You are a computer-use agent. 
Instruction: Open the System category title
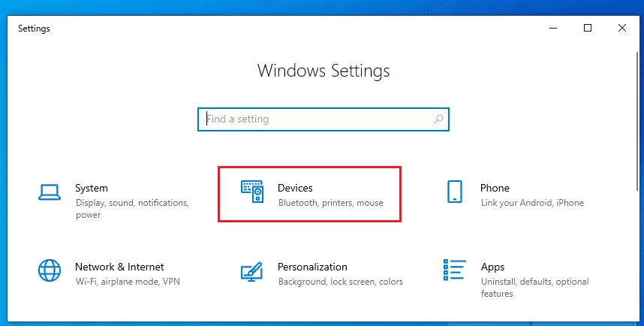click(x=91, y=189)
